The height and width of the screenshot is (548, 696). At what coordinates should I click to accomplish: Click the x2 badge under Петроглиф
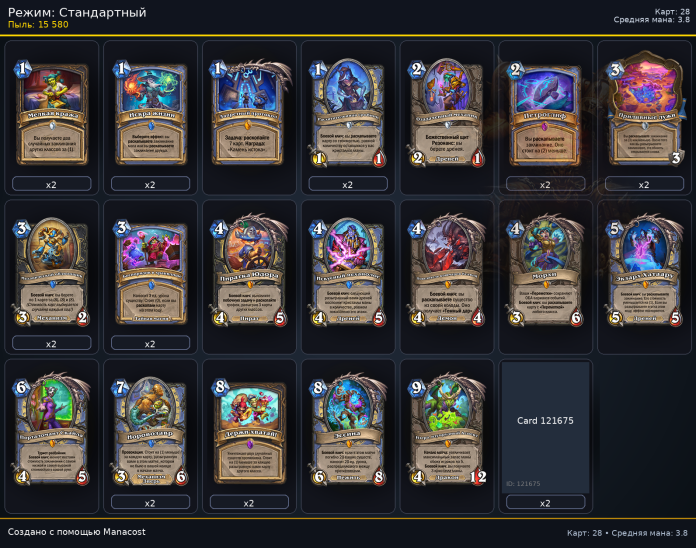coord(546,184)
